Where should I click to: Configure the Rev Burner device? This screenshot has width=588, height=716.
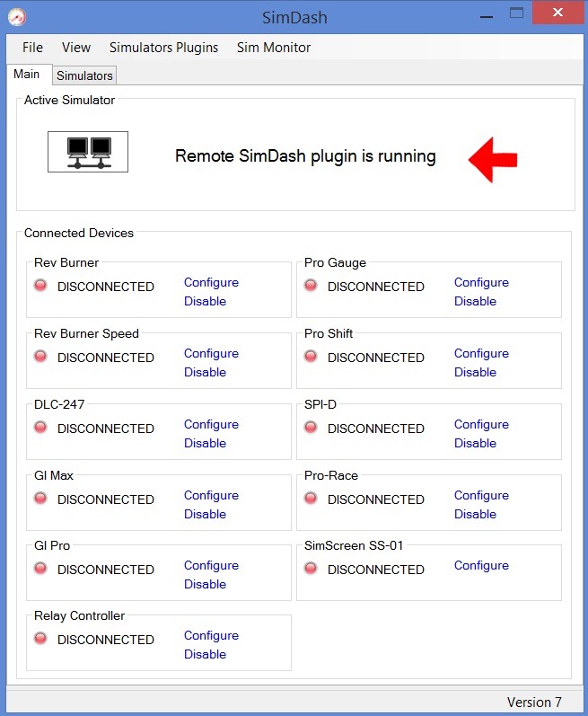coord(211,282)
